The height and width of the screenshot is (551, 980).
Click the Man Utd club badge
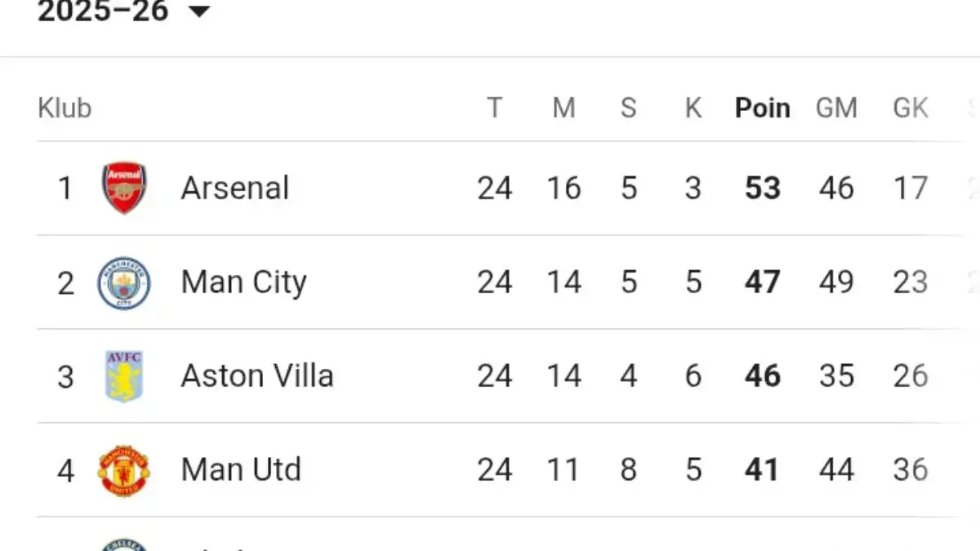123,469
